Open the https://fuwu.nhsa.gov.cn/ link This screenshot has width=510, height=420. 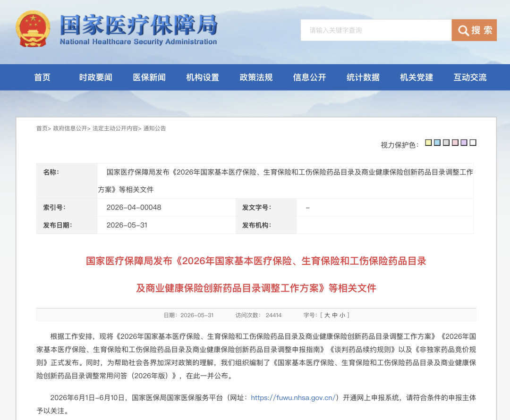click(293, 397)
